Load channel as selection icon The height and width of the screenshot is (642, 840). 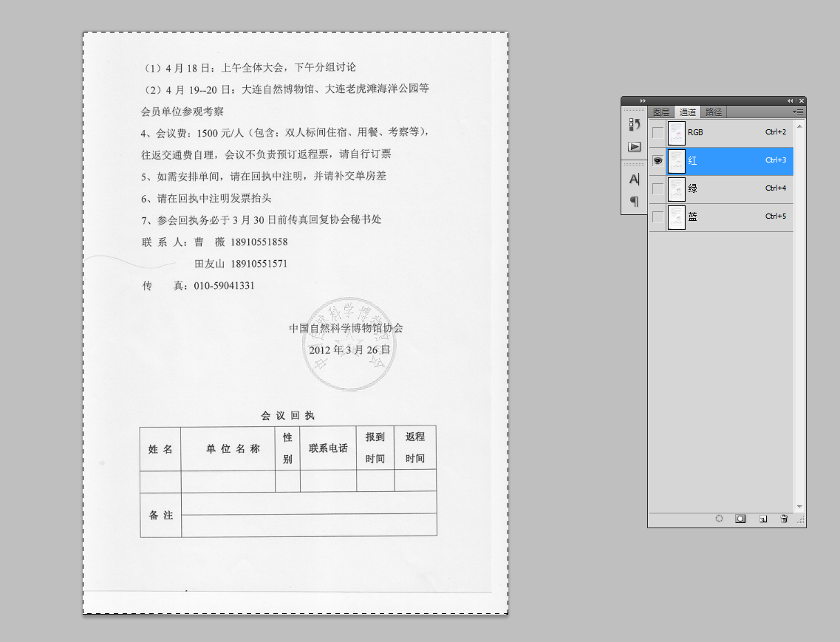point(719,519)
